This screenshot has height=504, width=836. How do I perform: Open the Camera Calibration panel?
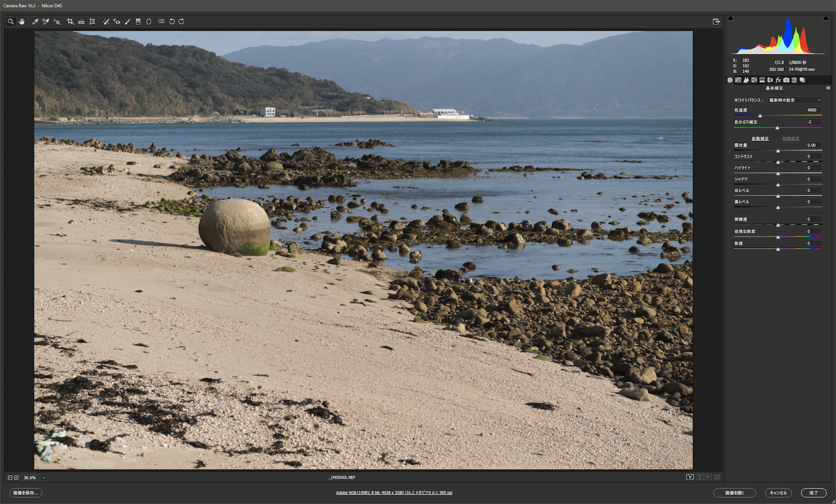tap(786, 80)
